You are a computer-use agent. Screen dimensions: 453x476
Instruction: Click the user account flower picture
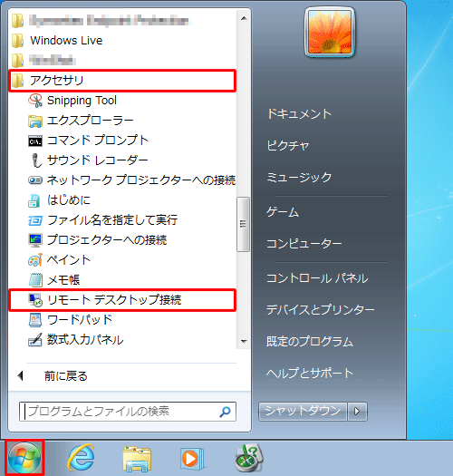click(x=330, y=32)
